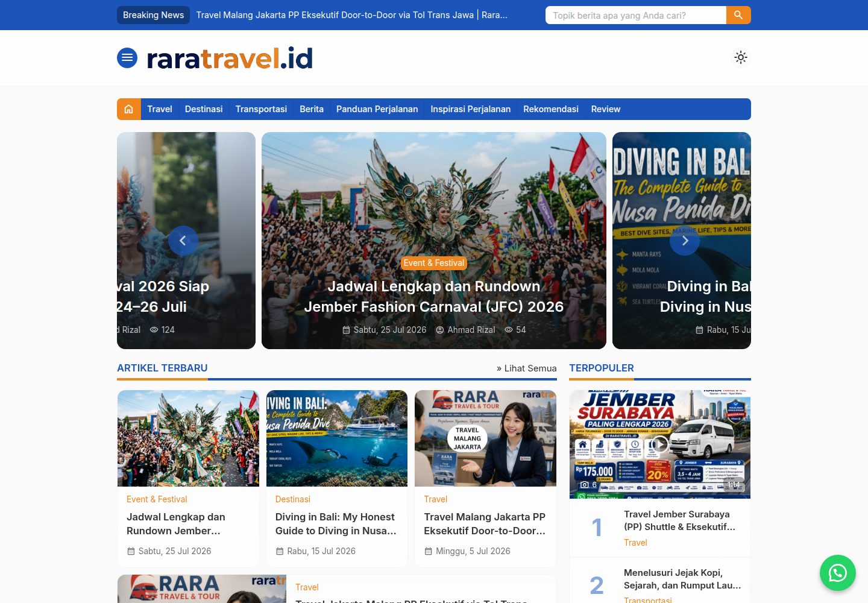Read Diving in Bali: My Honest Guide article
The height and width of the screenshot is (603, 868).
(336, 524)
